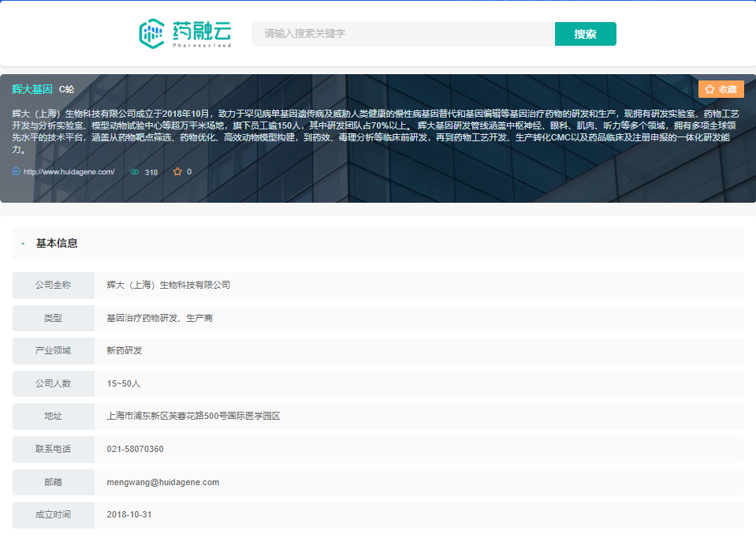Click the Pharnexcloud hexagon logo icon

pyautogui.click(x=152, y=33)
